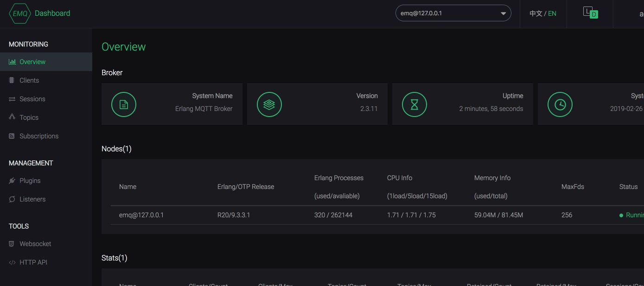Image resolution: width=644 pixels, height=286 pixels.
Task: Click the emq@127.0.0.1 node name row
Action: coord(141,215)
